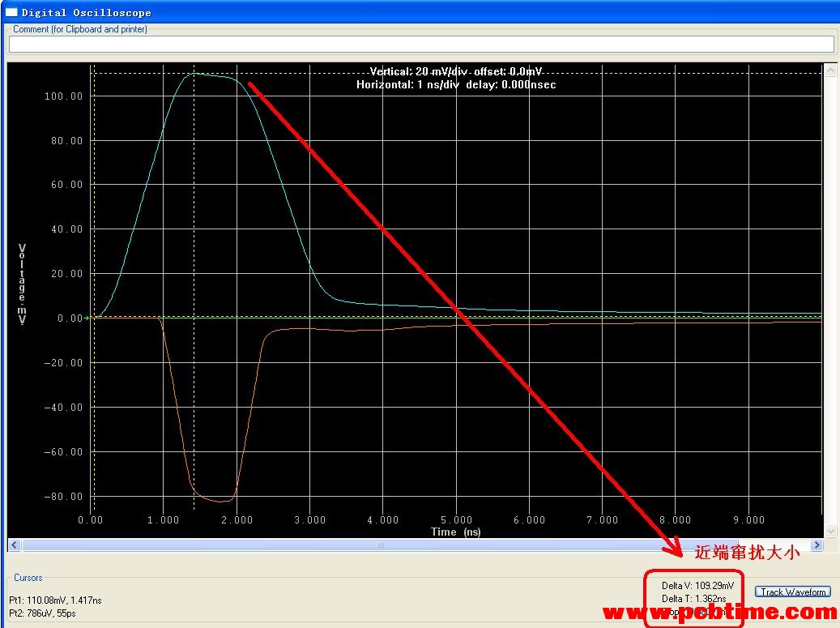
Task: Click the Delta V: 109.29mV value
Action: tap(697, 586)
